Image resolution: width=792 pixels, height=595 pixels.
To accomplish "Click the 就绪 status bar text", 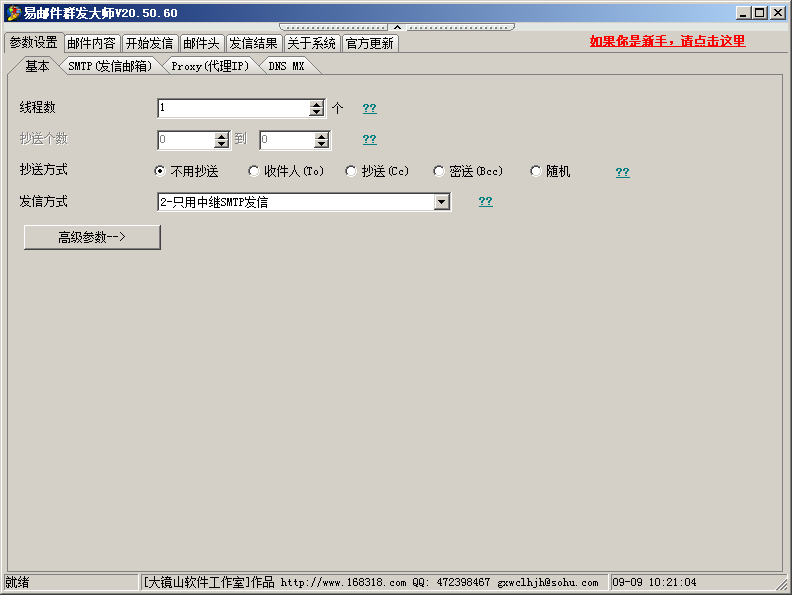I will click(18, 582).
